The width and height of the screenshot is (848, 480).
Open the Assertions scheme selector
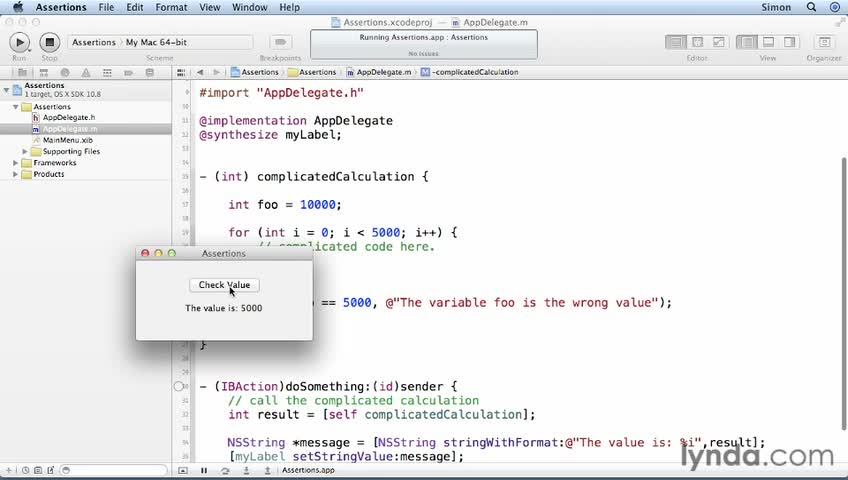click(x=94, y=42)
